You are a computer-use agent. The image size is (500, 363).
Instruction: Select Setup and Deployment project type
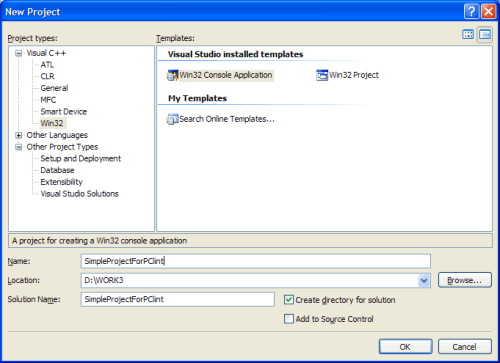(x=81, y=158)
